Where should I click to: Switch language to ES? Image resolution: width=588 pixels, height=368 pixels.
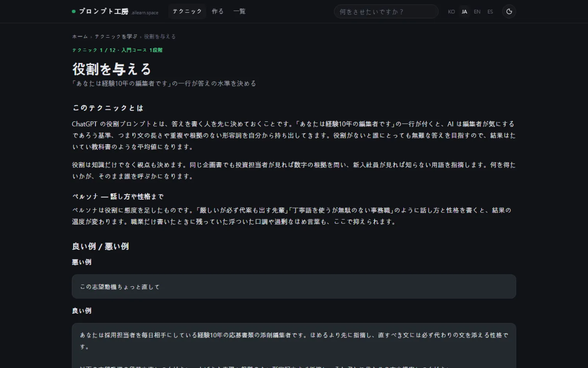click(490, 12)
